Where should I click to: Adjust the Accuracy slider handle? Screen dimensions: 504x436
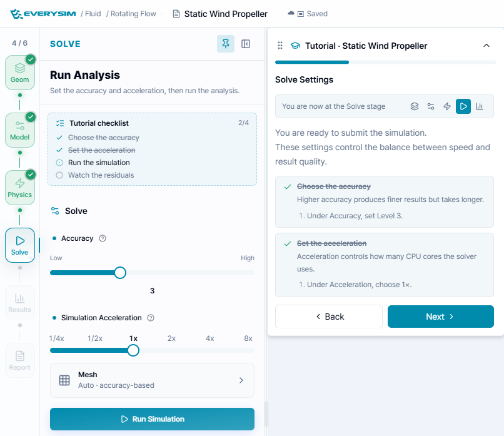(x=120, y=273)
